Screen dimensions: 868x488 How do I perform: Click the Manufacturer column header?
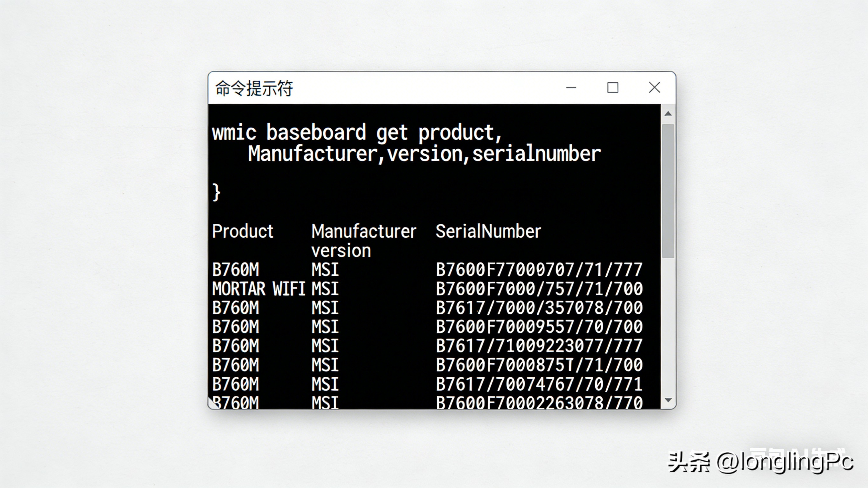pyautogui.click(x=364, y=231)
